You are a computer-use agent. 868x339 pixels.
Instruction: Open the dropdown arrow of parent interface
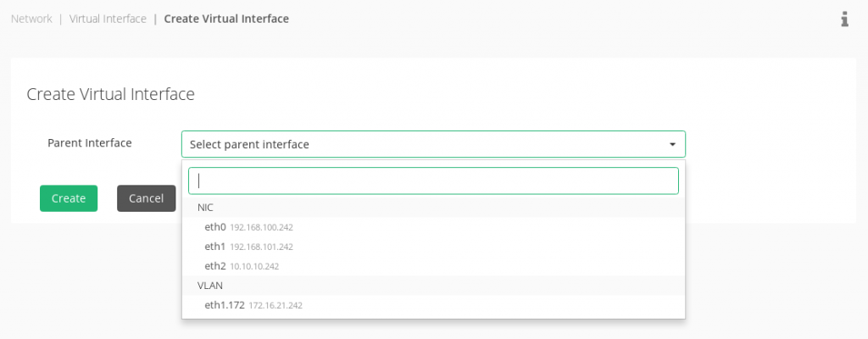tap(672, 145)
